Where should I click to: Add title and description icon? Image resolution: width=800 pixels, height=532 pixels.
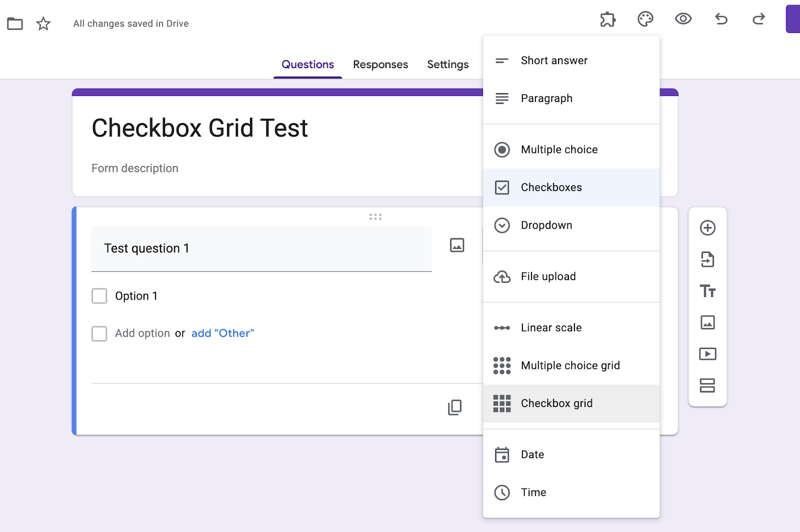point(707,291)
